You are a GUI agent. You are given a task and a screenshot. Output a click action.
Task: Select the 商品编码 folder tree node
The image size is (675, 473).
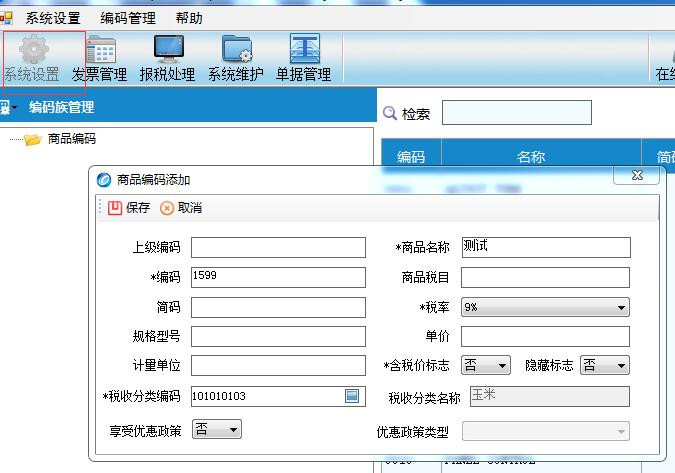[71, 139]
